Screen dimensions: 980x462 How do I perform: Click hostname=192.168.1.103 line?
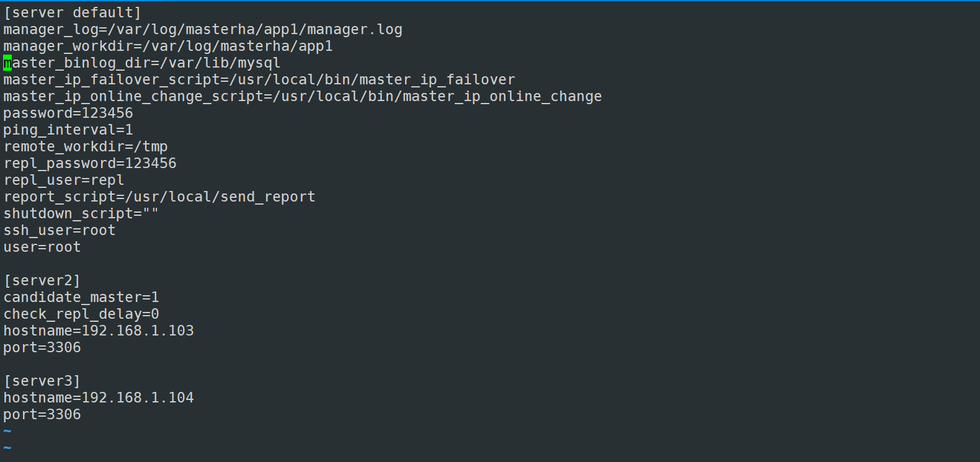99,331
